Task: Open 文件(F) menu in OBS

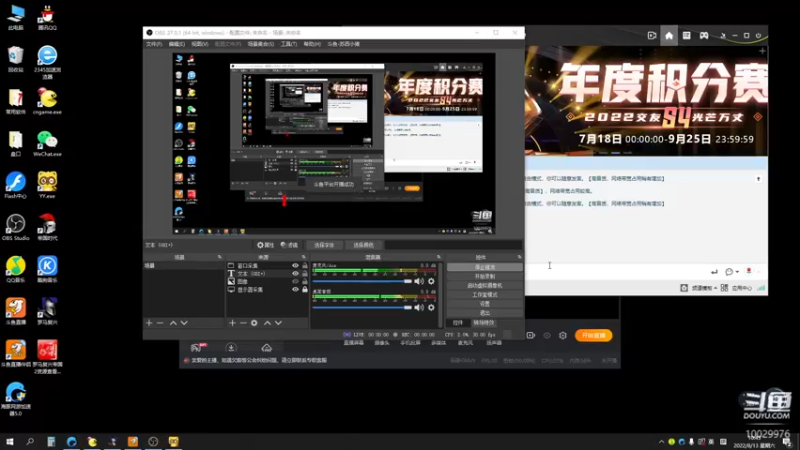Action: point(154,44)
